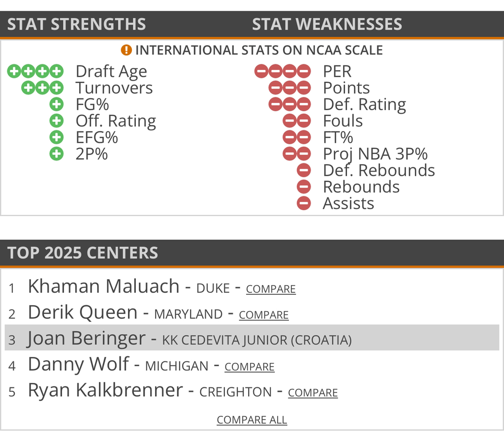Click Compare next to Ryan Kalkbrenner
Viewport: 504px width, 442px height.
313,393
